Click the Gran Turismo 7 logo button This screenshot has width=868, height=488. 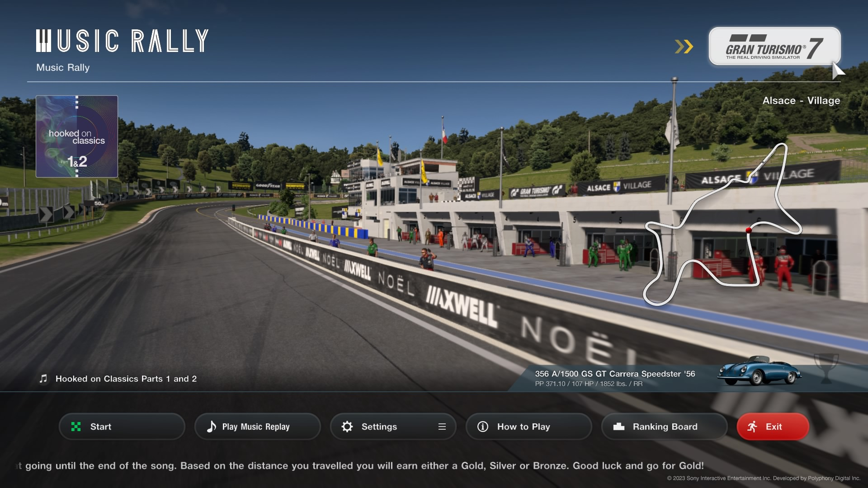coord(774,47)
